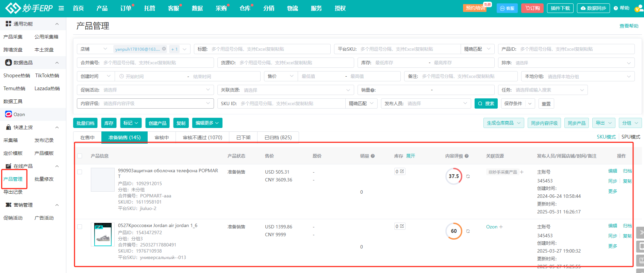Click the help icon beside 内容评级 column header

click(x=466, y=156)
